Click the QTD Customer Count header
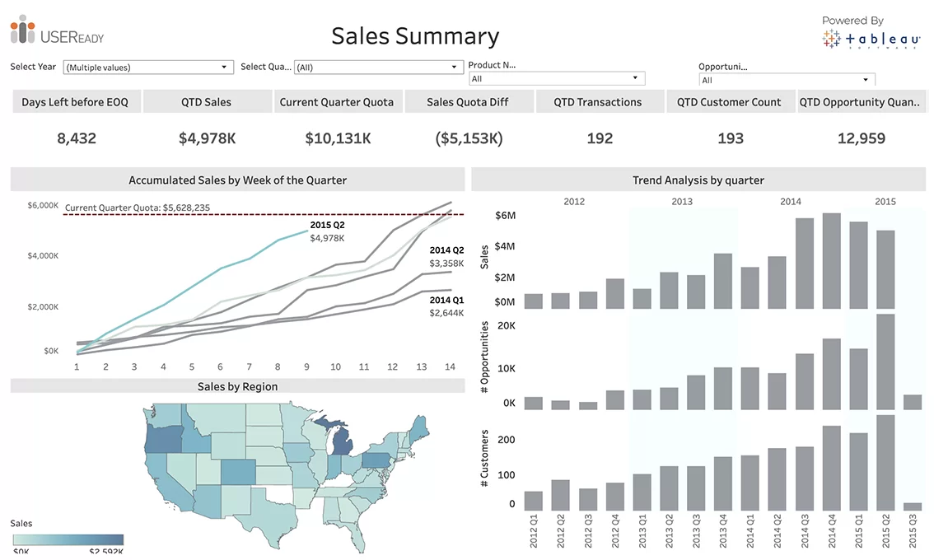934x560 pixels. [729, 102]
